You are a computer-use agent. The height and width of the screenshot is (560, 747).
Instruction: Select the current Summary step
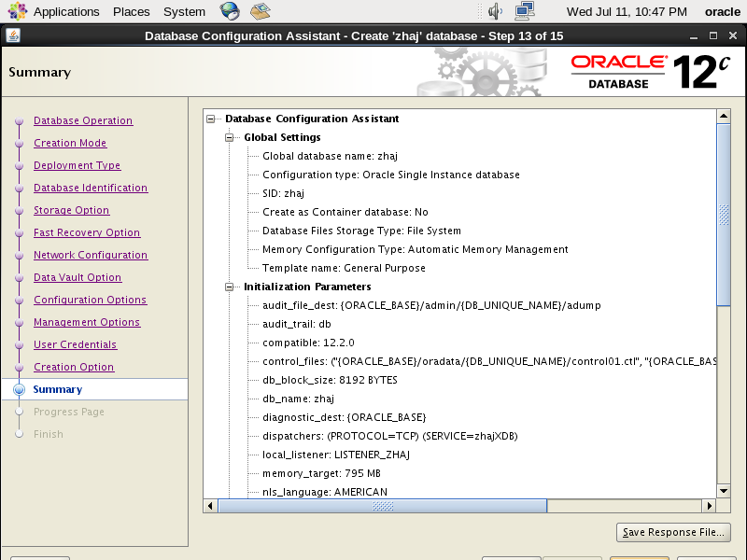58,389
